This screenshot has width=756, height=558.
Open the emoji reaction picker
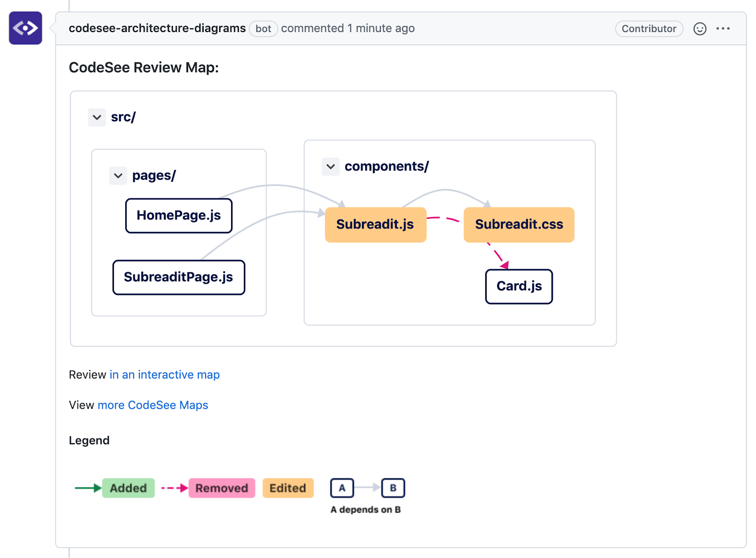click(699, 29)
